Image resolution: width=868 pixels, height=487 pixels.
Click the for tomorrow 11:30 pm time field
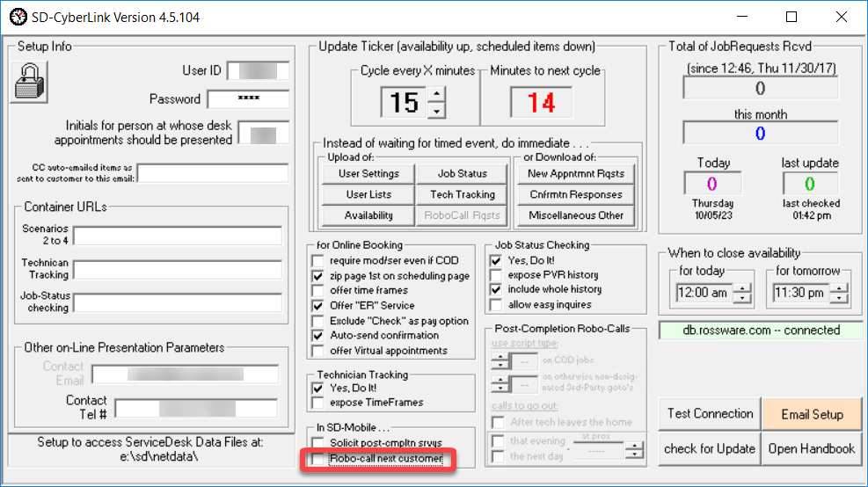coord(802,293)
